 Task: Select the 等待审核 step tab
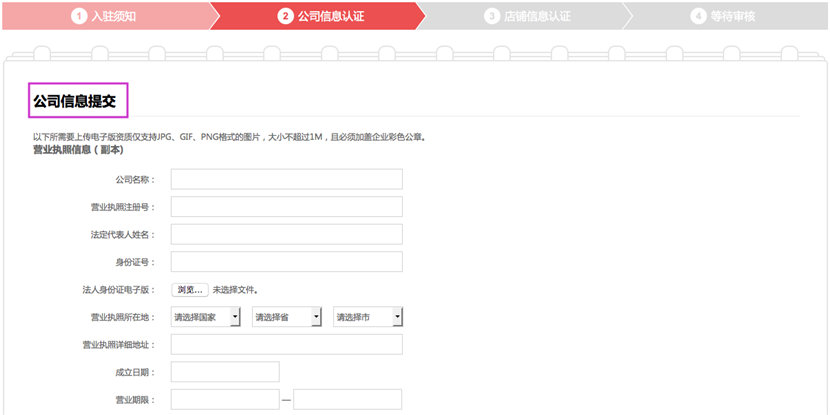pyautogui.click(x=725, y=16)
